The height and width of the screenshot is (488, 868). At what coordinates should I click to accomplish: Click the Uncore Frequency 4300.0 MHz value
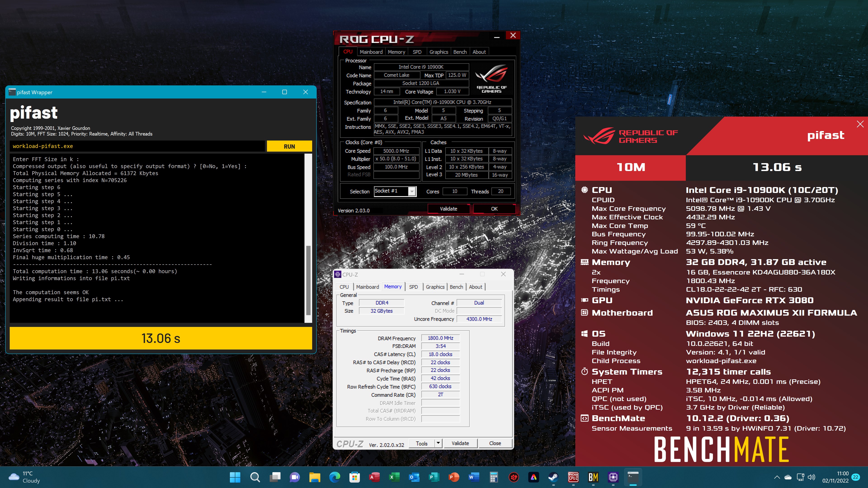(x=479, y=319)
